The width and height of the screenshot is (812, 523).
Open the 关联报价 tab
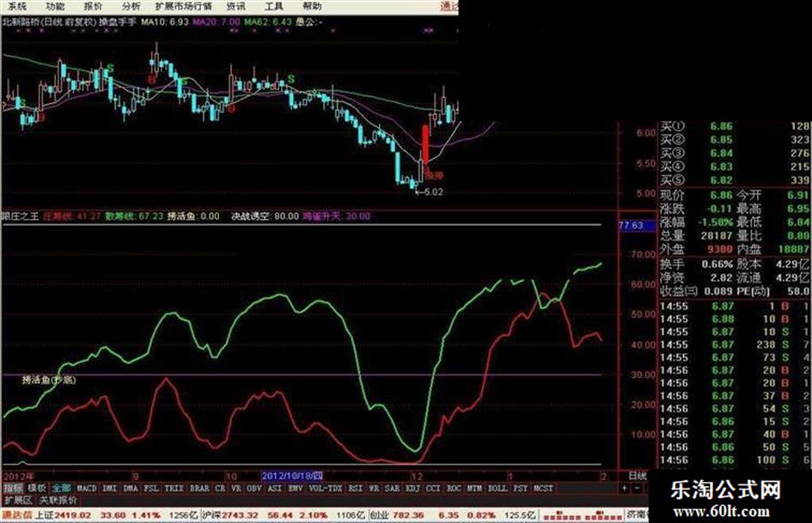pos(58,501)
